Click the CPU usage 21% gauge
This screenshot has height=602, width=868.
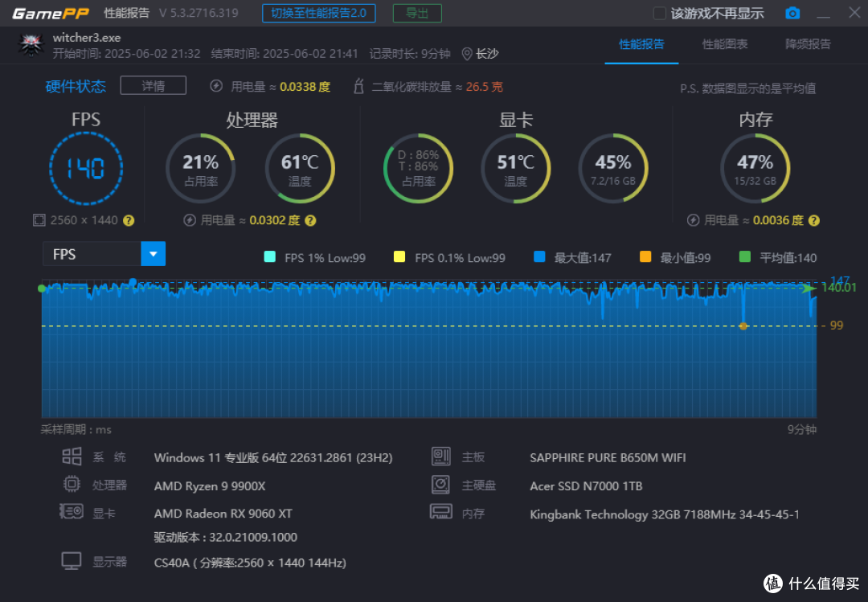tap(200, 168)
